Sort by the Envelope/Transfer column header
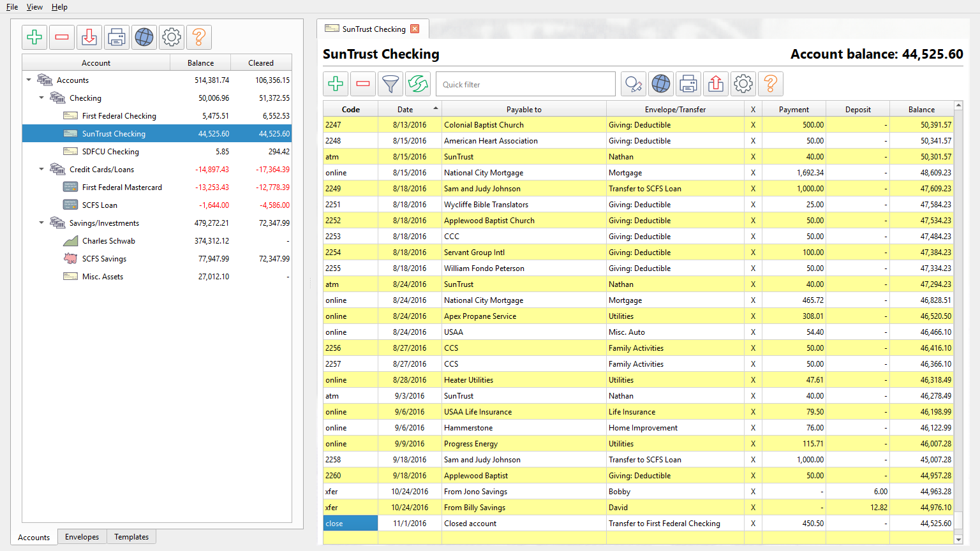 click(x=675, y=109)
